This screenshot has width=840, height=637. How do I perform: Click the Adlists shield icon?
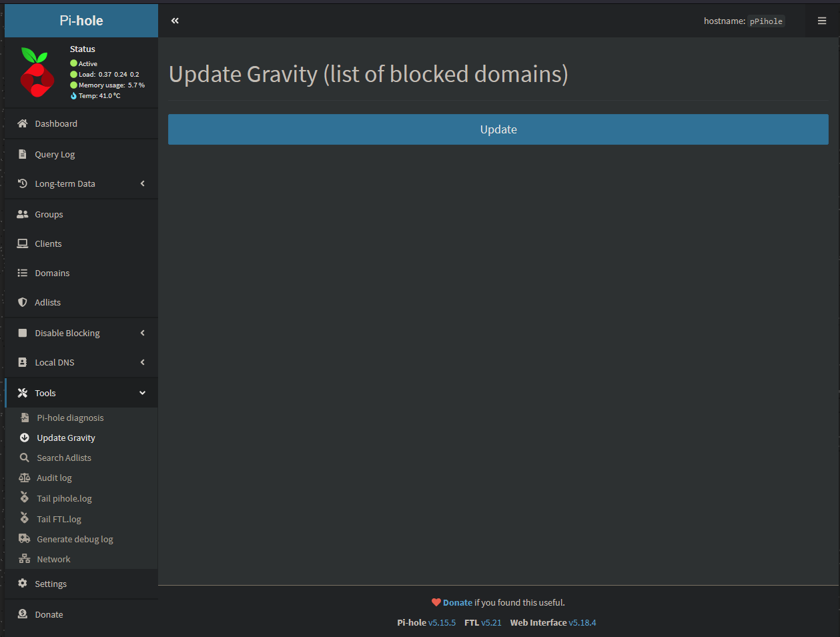tap(23, 302)
